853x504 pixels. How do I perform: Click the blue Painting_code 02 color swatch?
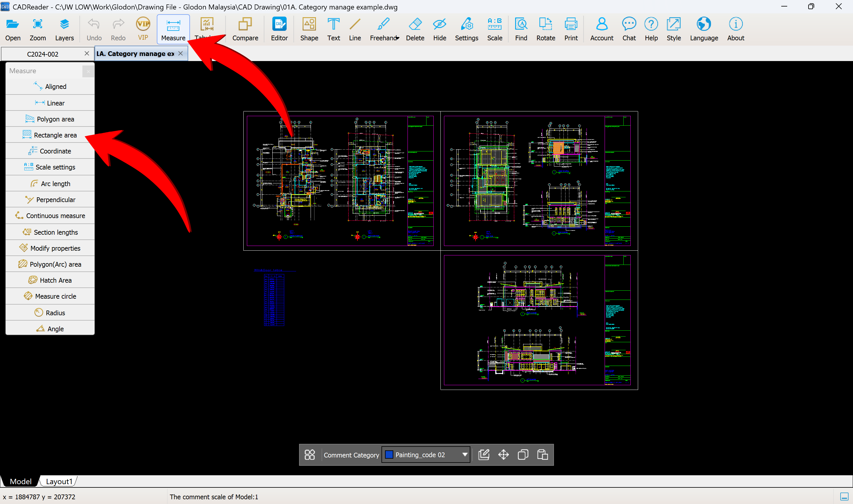tap(389, 455)
